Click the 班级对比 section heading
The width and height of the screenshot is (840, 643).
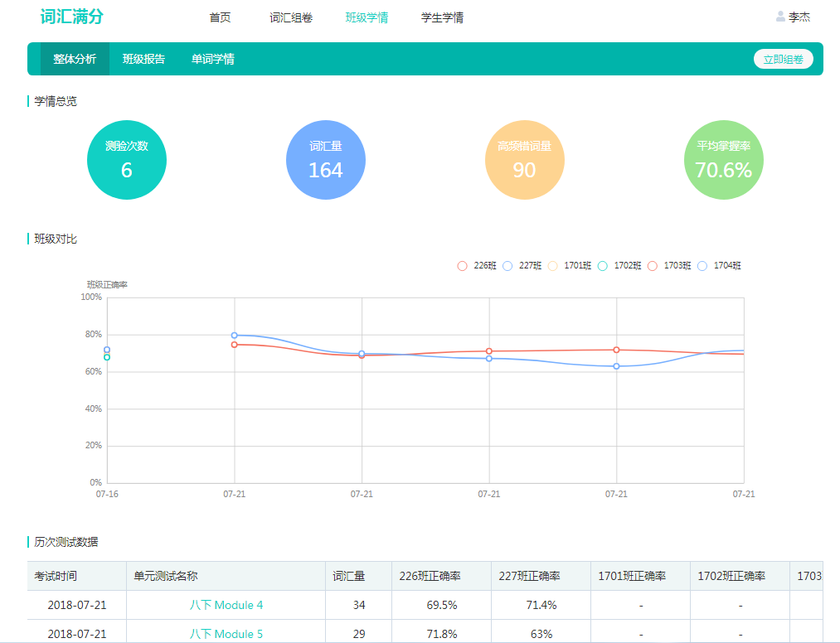(56, 239)
